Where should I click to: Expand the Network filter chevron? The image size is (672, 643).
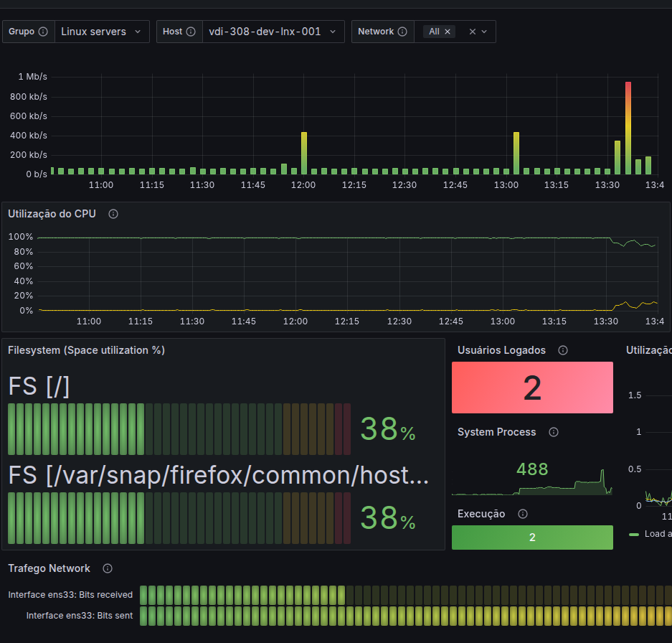484,32
